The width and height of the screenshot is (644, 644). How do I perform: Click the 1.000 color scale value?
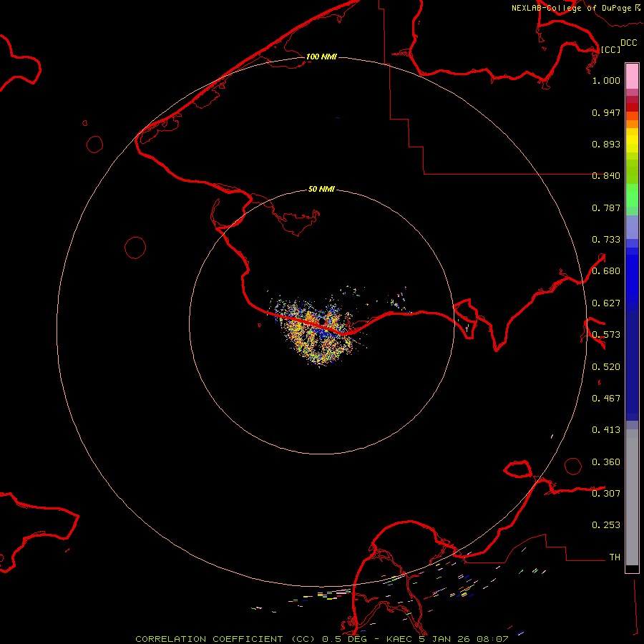[606, 80]
